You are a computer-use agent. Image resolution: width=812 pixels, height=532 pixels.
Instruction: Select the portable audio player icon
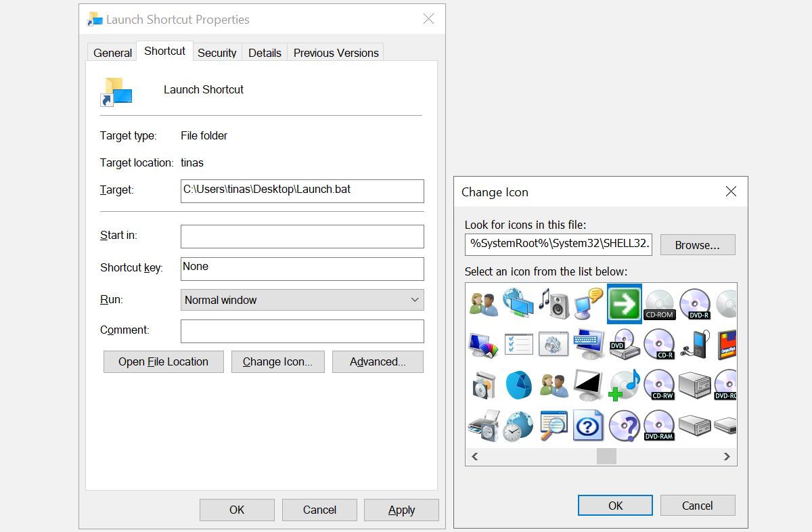[694, 344]
